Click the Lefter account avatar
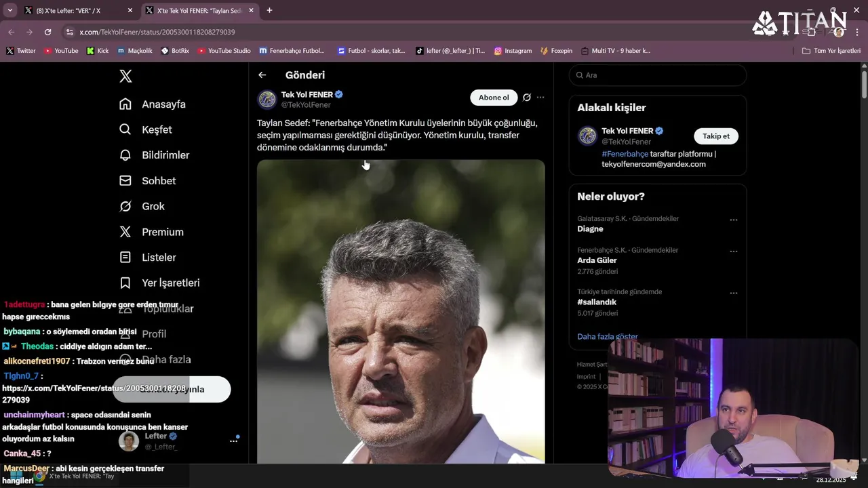 coord(129,441)
